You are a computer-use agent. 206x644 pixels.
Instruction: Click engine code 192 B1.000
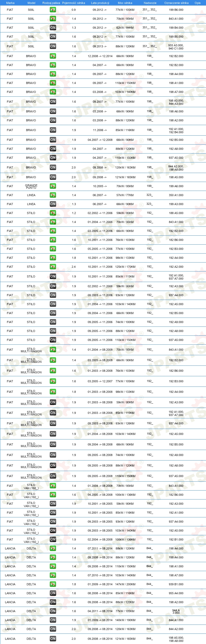tap(176, 539)
